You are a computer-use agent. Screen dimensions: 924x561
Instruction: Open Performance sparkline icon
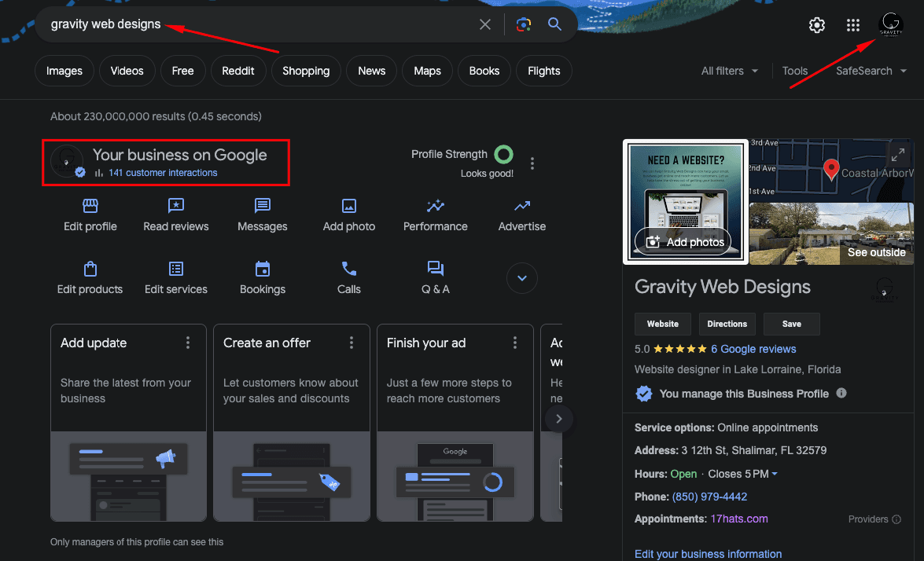click(436, 205)
